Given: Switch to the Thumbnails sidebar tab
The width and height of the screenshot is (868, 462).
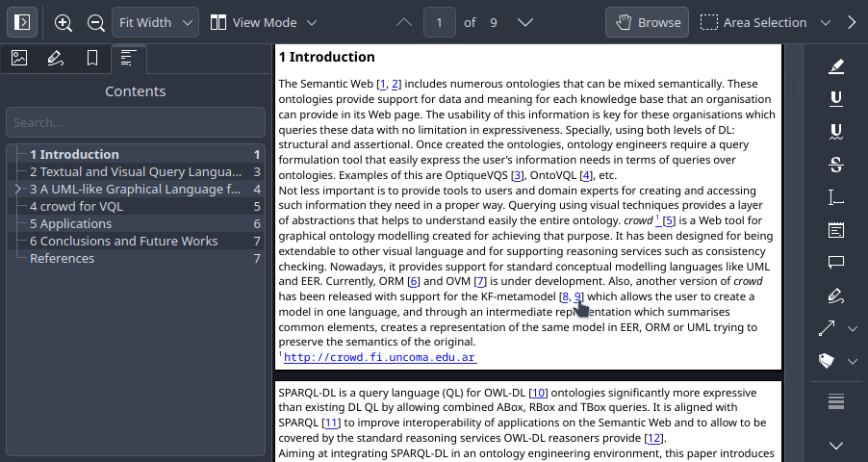Looking at the screenshot, I should pos(19,58).
